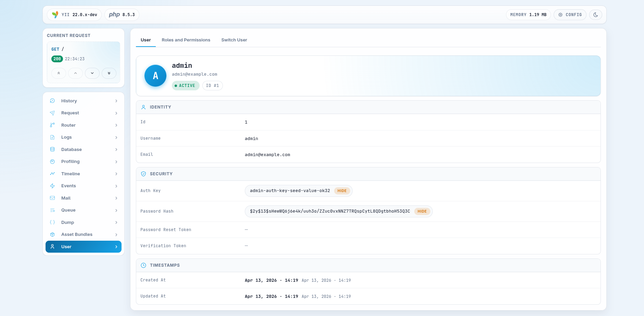644x316 pixels.
Task: Click the Request paper-plane icon
Action: point(52,113)
